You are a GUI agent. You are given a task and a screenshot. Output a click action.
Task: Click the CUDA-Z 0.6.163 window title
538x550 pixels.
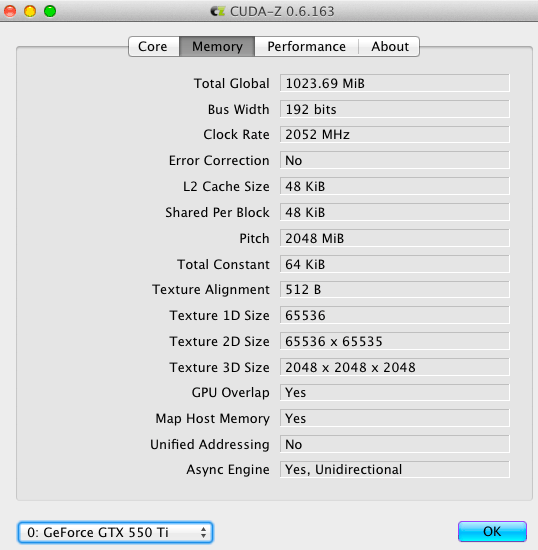(282, 12)
